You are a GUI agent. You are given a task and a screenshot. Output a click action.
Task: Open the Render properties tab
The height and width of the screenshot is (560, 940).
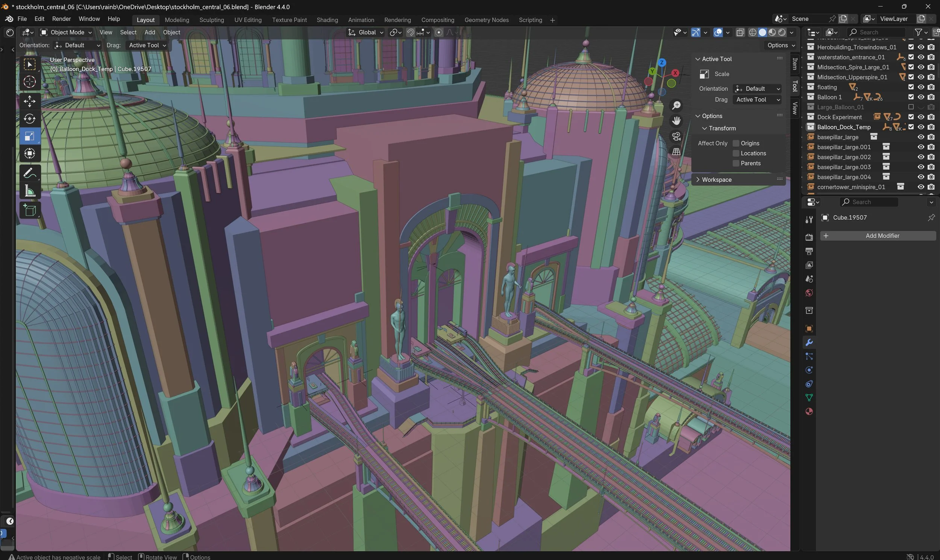click(808, 237)
